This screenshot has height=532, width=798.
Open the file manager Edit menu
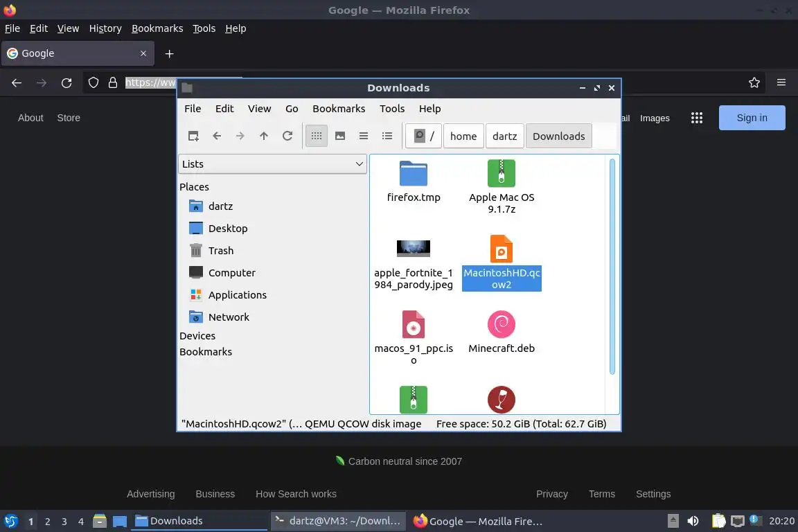click(224, 109)
